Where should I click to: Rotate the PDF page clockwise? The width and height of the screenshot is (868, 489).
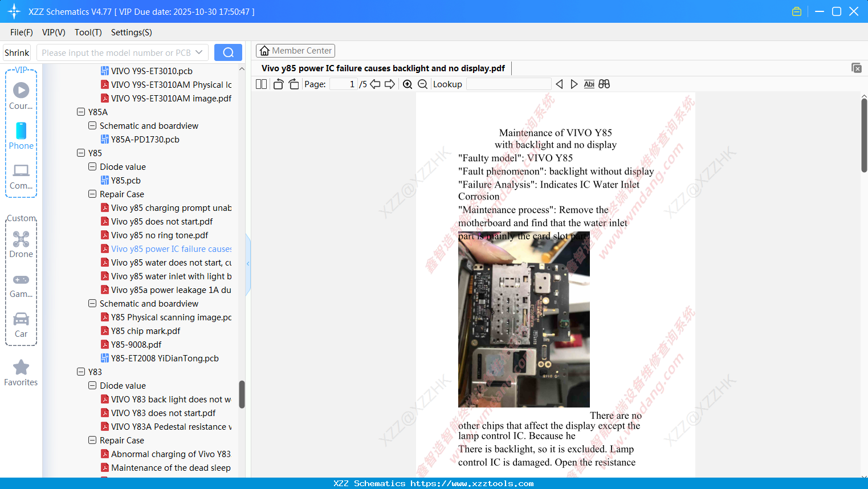point(294,84)
